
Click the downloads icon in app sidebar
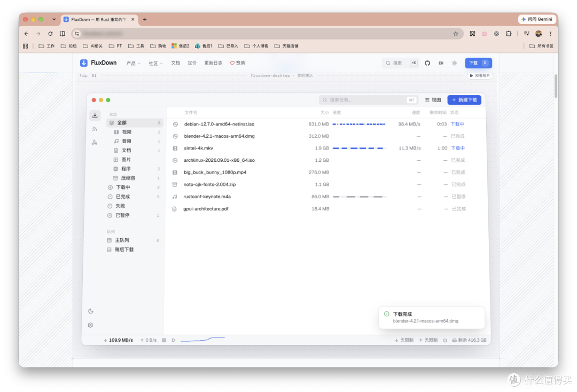[x=95, y=115]
